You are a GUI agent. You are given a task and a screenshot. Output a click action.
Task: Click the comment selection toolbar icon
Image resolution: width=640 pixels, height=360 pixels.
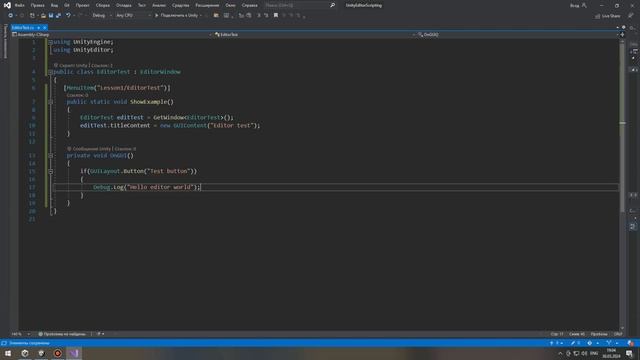pos(259,16)
